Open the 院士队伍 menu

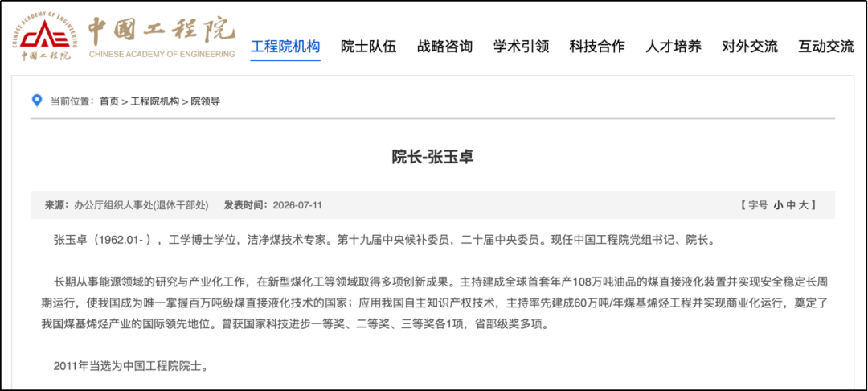click(x=369, y=47)
